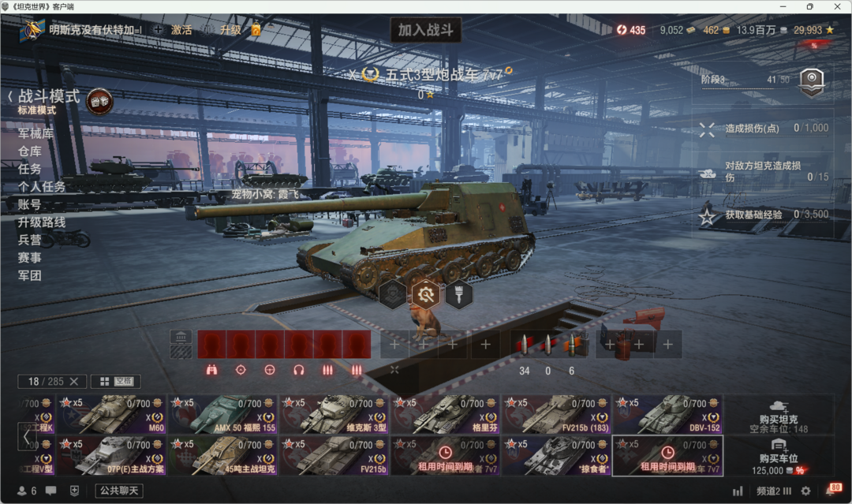Open the 军械库 menu item
Viewport: 852px width, 504px height.
coord(35,133)
